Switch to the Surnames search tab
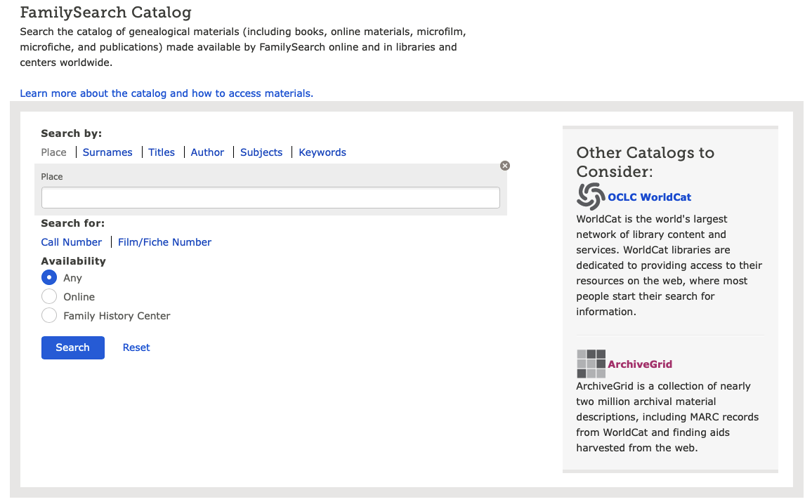Screen dimensions: 812x504 tap(107, 152)
